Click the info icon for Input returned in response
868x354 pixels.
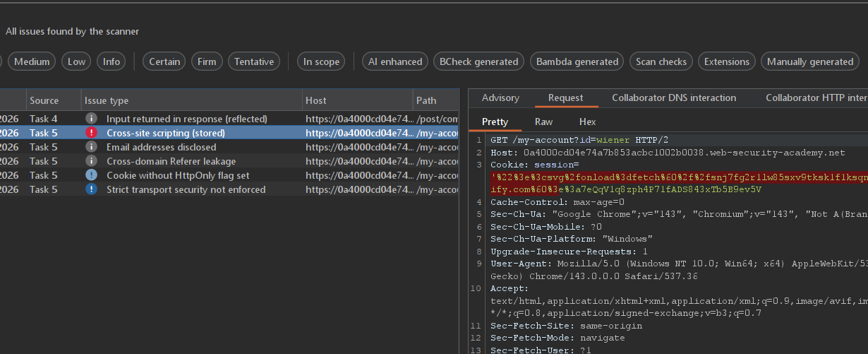(x=91, y=119)
